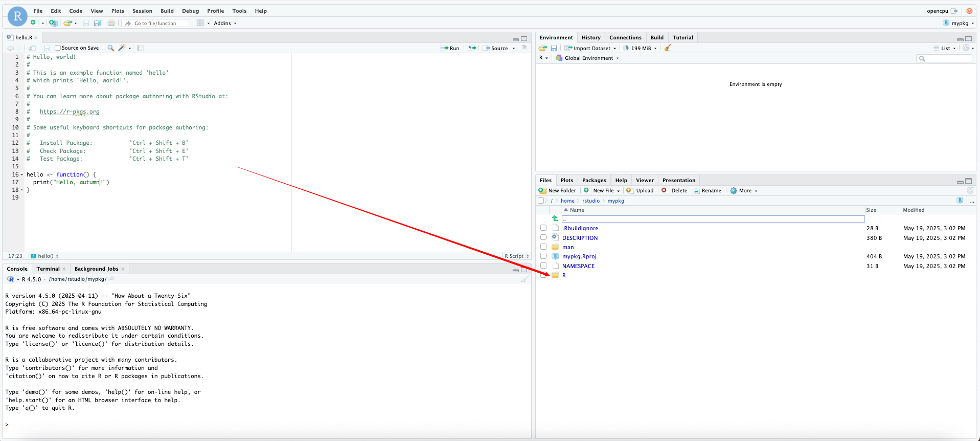Go up a directory via green arrow icon
This screenshot has height=441, width=980.
pyautogui.click(x=555, y=218)
